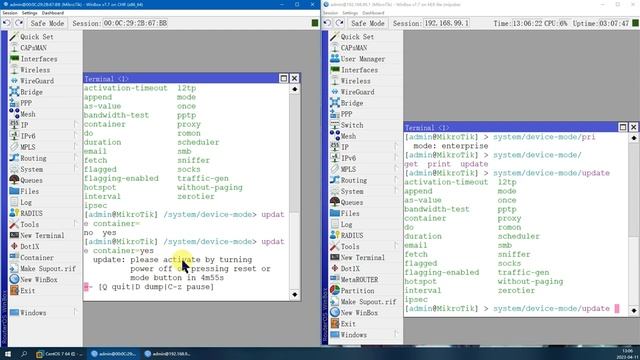Open Files in left WinBox sidebar
This screenshot has height=360, width=640.
click(29, 191)
